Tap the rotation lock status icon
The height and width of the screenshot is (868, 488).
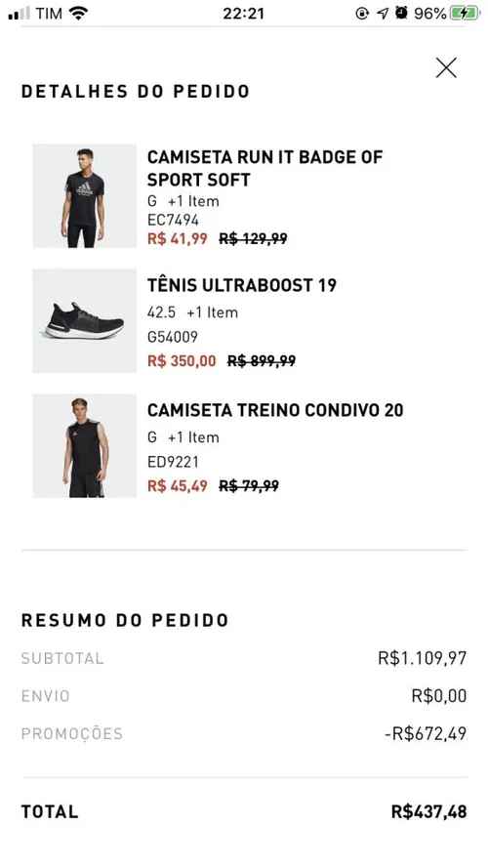click(362, 14)
